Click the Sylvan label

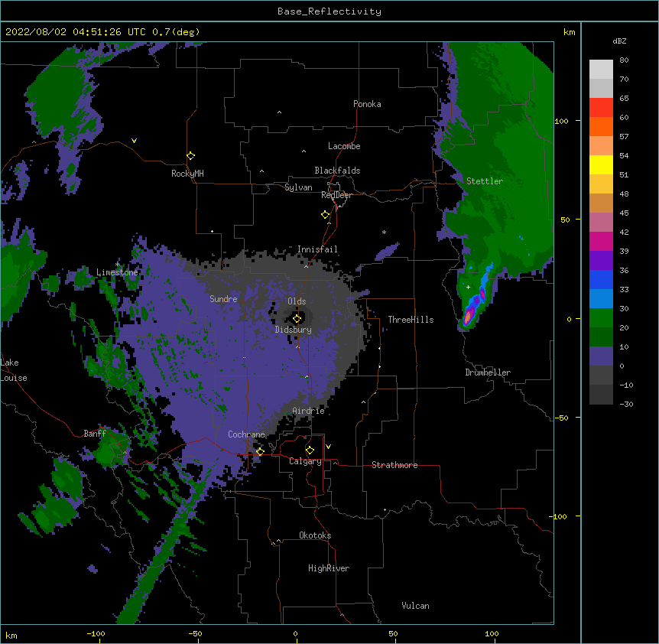pyautogui.click(x=298, y=187)
